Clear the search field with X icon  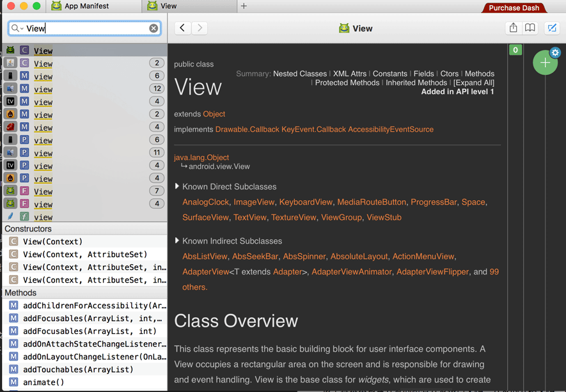153,28
